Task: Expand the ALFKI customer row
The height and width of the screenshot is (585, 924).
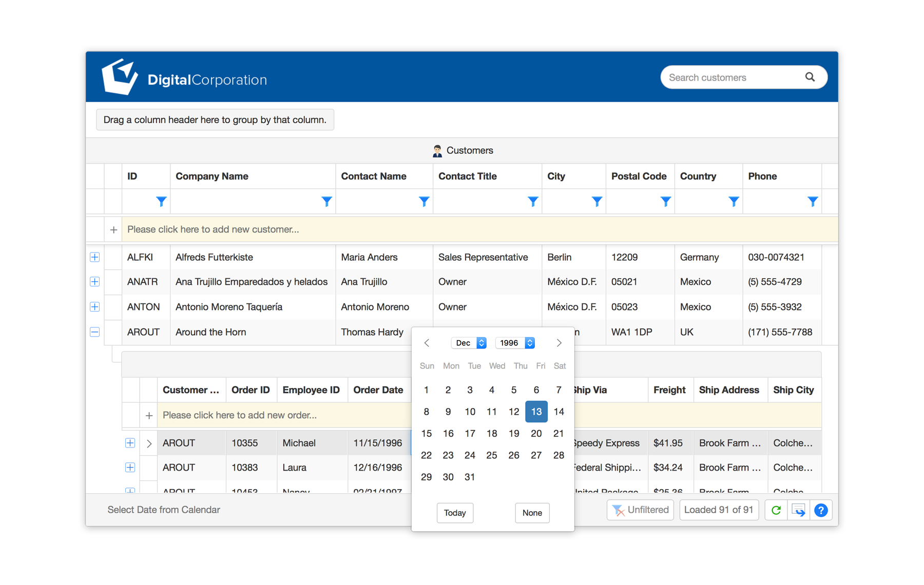Action: [x=95, y=257]
